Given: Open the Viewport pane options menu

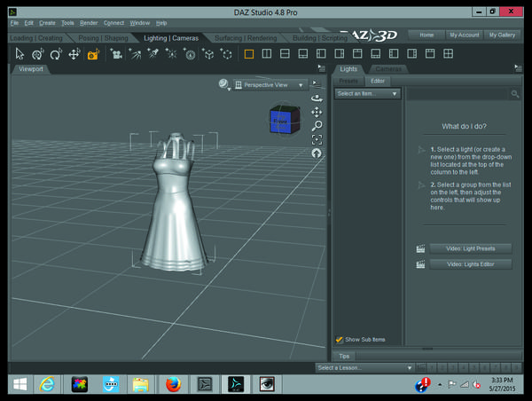Looking at the screenshot, I should point(321,68).
